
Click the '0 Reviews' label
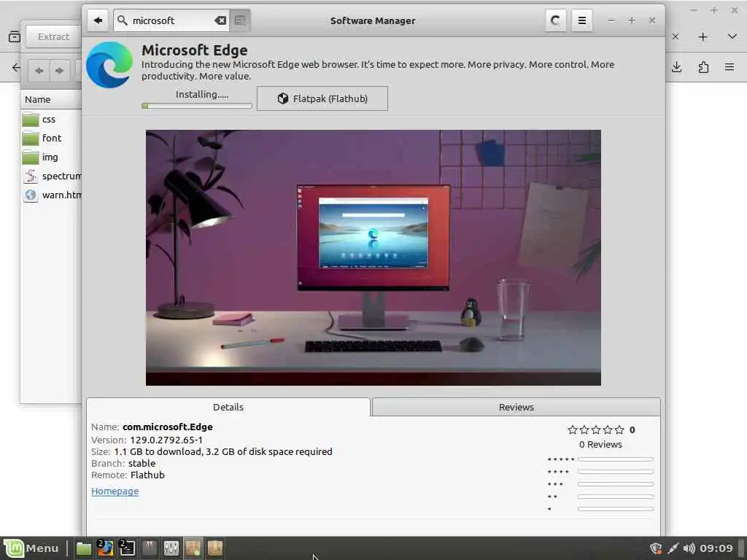[600, 444]
